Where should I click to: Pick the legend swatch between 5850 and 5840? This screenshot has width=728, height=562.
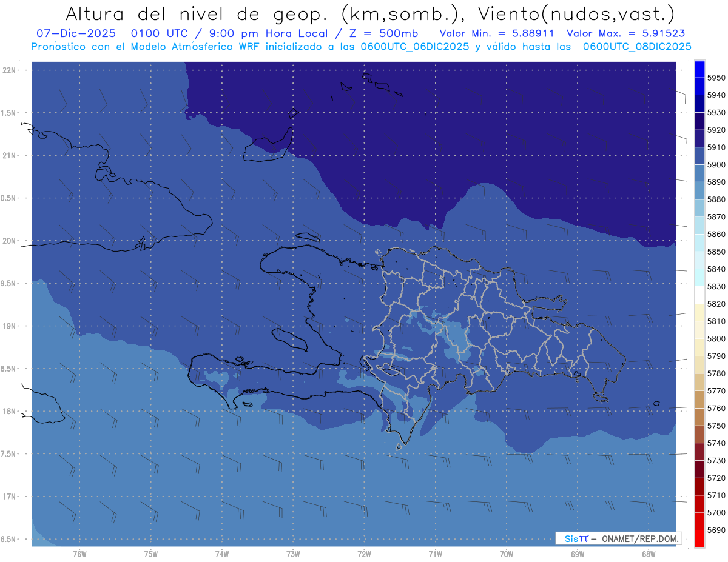click(699, 260)
